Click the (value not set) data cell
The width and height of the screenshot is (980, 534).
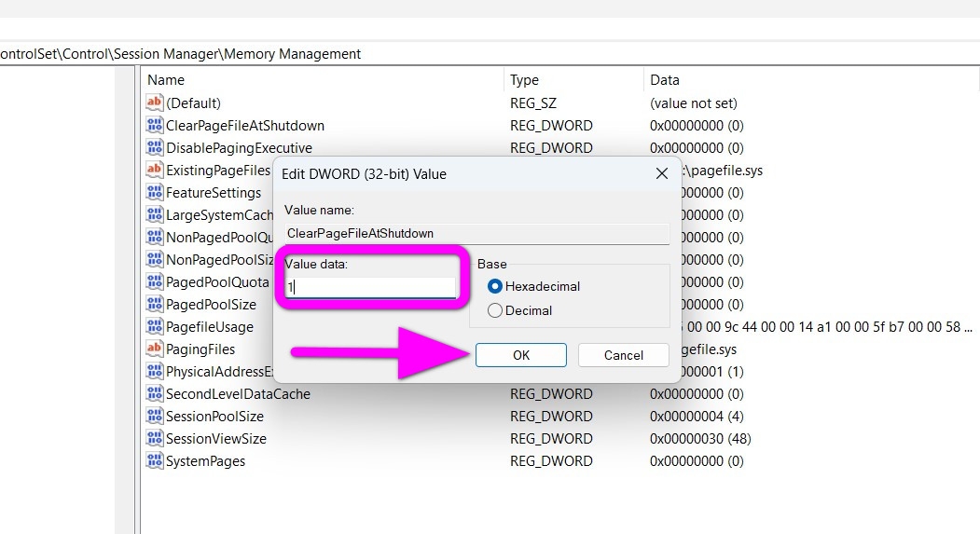[x=693, y=103]
